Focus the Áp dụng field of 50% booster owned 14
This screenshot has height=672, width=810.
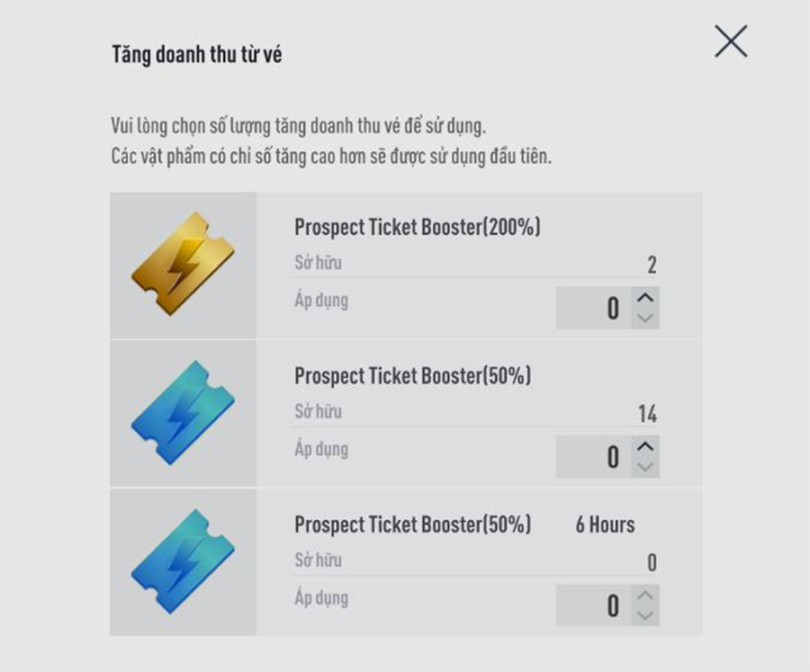pos(594,457)
